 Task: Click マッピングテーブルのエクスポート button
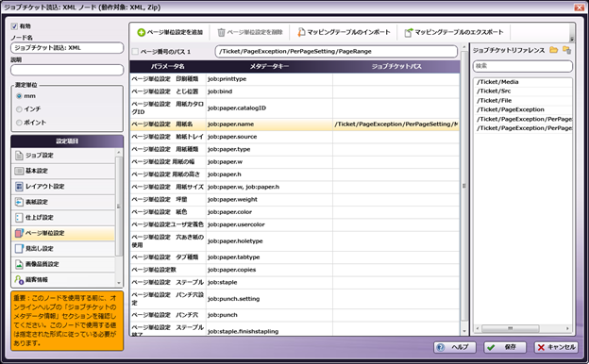[454, 33]
